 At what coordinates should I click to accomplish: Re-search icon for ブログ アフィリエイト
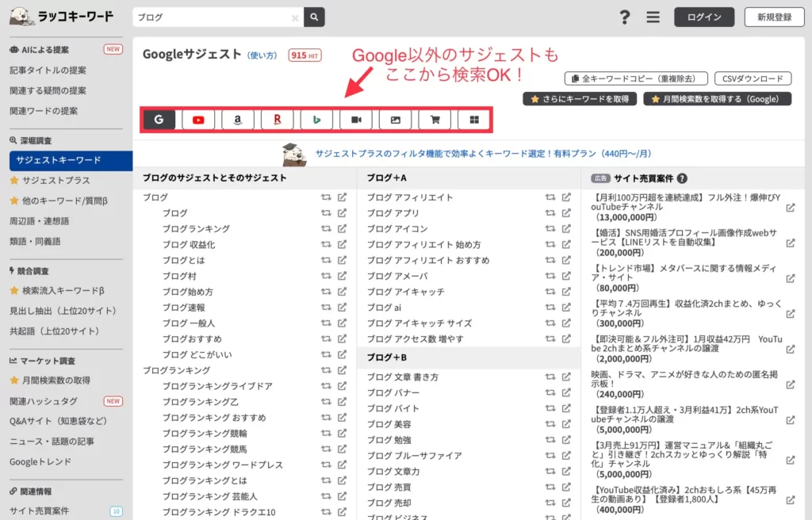(x=550, y=197)
